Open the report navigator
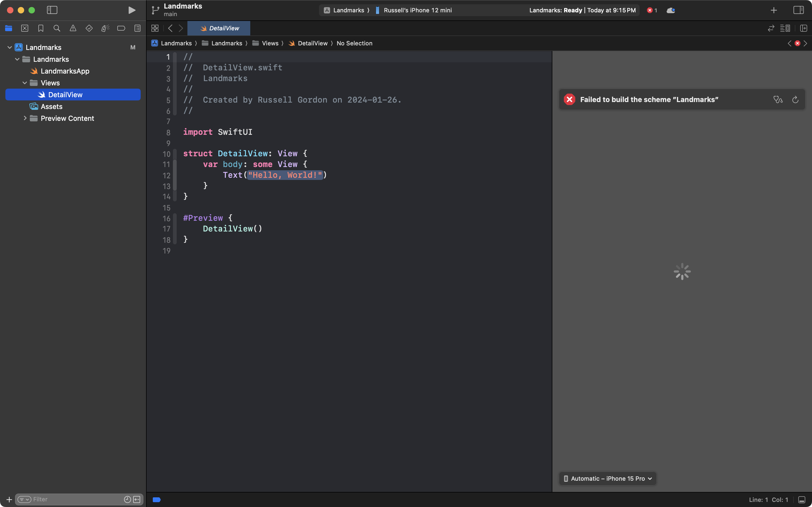The height and width of the screenshot is (507, 812). click(137, 28)
